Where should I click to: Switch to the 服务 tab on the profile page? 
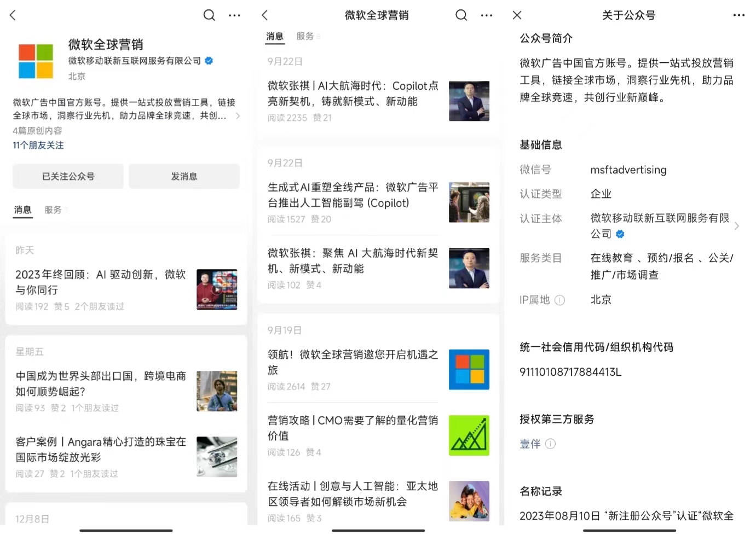[x=53, y=210]
